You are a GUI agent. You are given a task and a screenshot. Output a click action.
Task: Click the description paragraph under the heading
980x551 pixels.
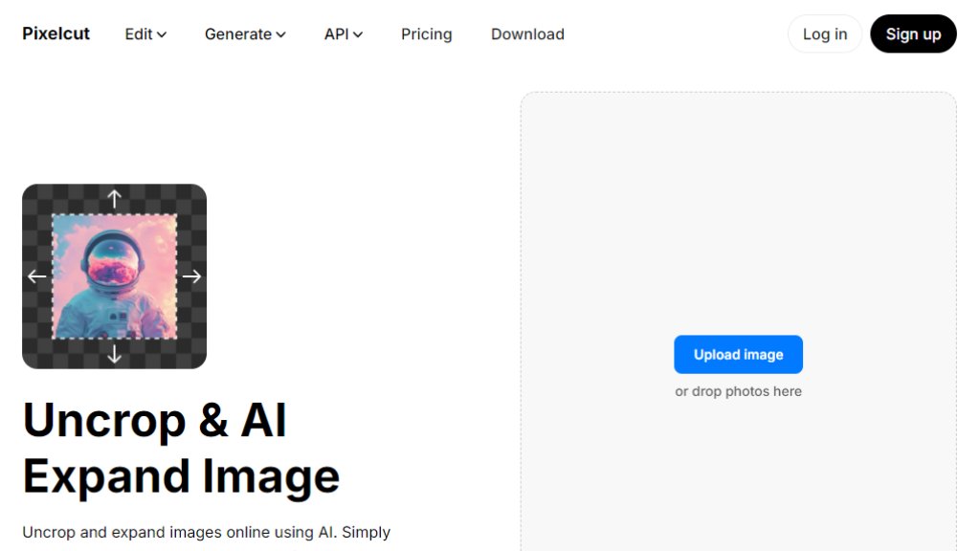click(206, 532)
